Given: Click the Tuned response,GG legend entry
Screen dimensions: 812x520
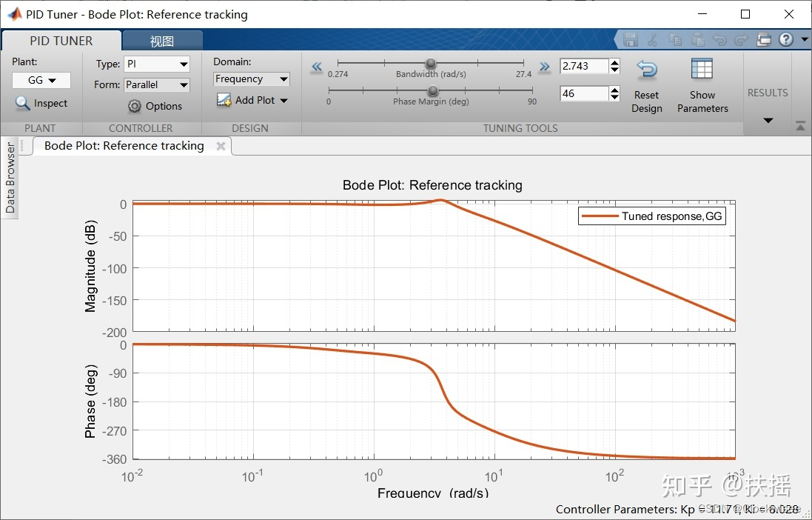Looking at the screenshot, I should tap(652, 216).
